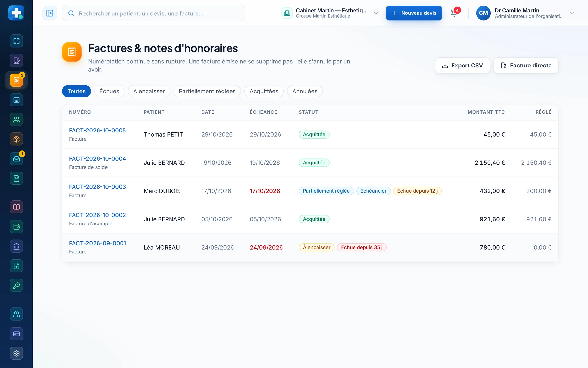Open invoice FACT-2026-10-0004

[x=98, y=159]
